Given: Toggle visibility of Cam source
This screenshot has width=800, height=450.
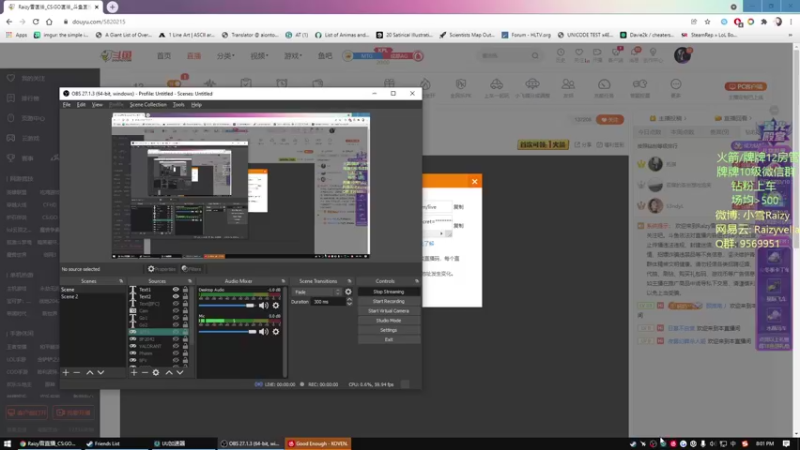Looking at the screenshot, I should 176,311.
